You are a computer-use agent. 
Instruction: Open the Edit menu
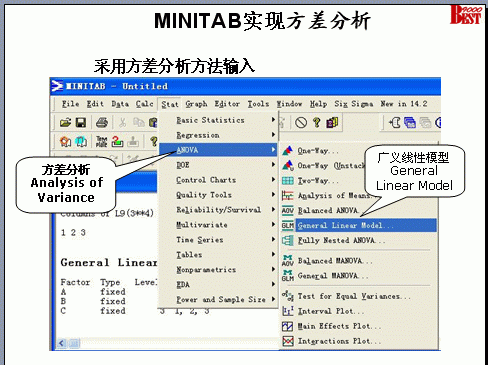tap(95, 104)
